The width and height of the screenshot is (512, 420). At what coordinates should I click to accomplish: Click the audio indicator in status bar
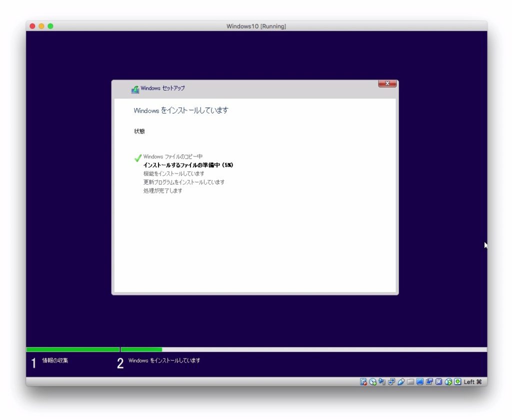(382, 381)
